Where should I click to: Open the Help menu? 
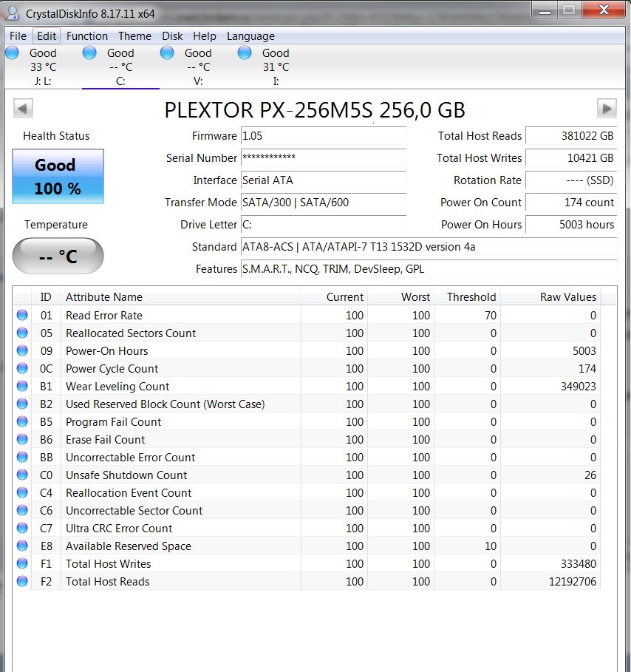click(x=205, y=36)
